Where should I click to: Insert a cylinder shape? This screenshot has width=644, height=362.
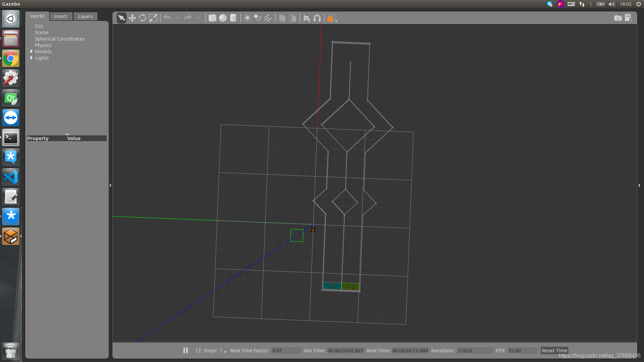tap(233, 18)
